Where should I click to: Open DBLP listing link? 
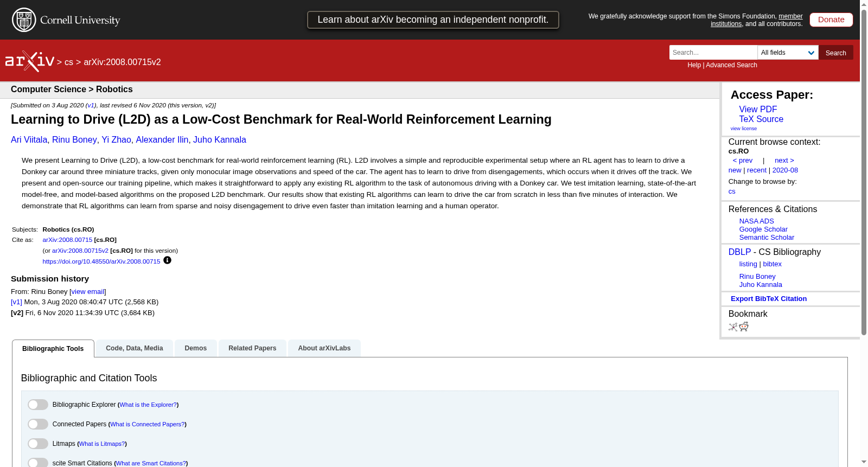[748, 264]
